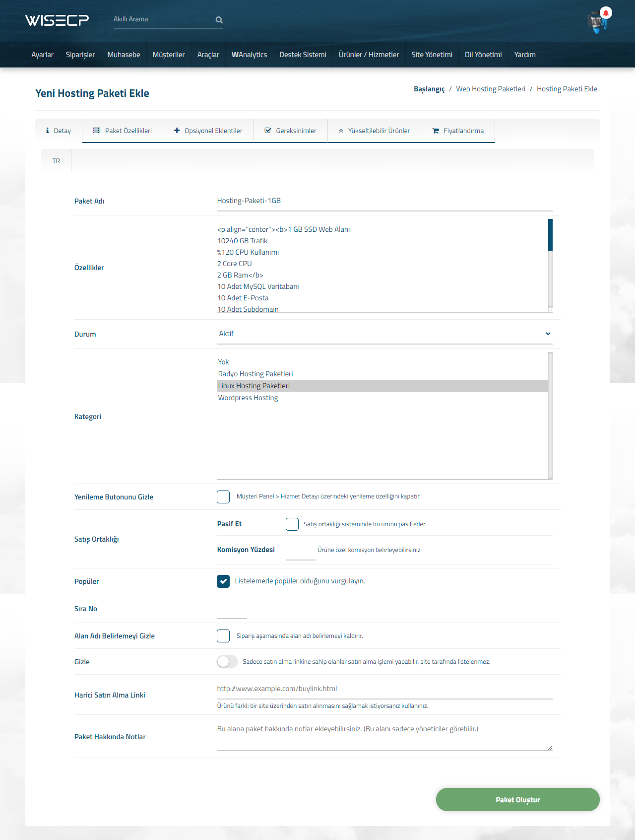Open the Müşteriler menu
635x840 pixels.
(169, 55)
